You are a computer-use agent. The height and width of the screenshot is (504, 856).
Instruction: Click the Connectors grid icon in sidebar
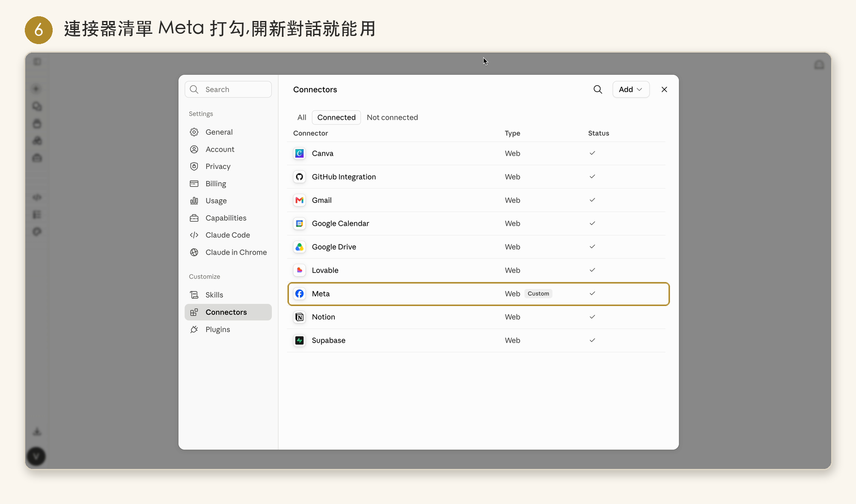coord(194,312)
